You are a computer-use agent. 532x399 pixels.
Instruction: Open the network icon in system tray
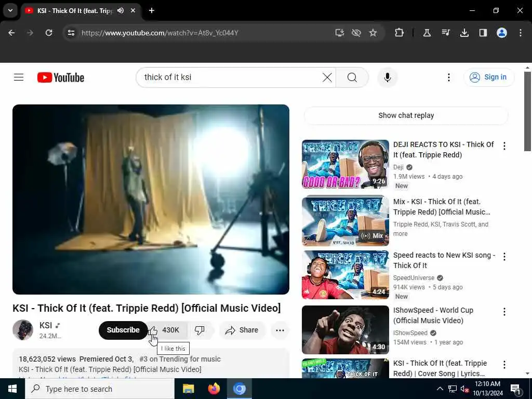click(453, 389)
